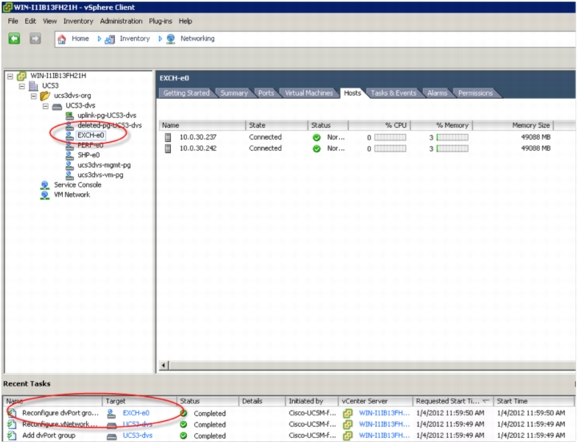This screenshot has width=578, height=445.
Task: Select the EXCH-e0 port group in tree
Action: pos(91,135)
